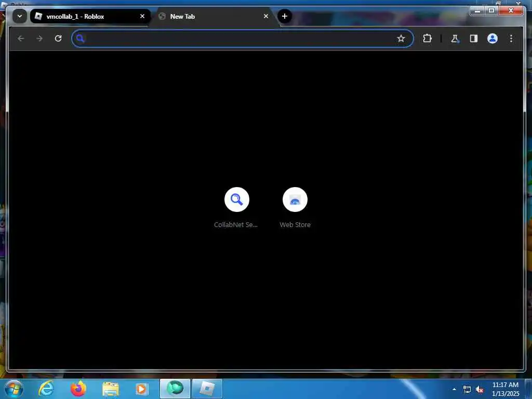The width and height of the screenshot is (532, 399).
Task: Select the New Tab tab
Action: point(215,16)
